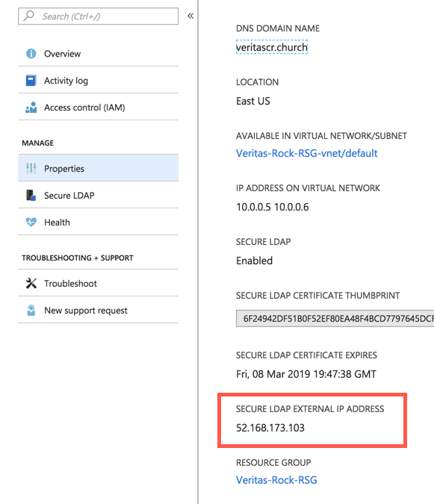Screen dimensions: 434x504
Task: Click the Overview info icon
Action: pyautogui.click(x=31, y=53)
